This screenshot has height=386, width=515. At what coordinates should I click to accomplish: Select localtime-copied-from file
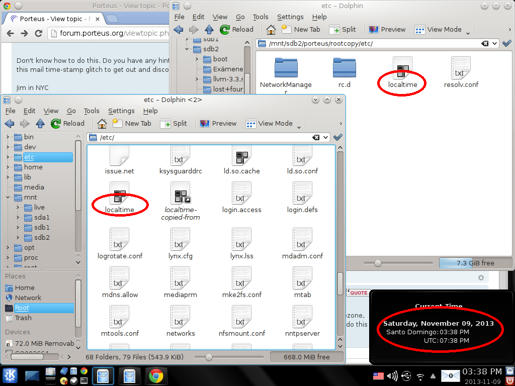180,201
